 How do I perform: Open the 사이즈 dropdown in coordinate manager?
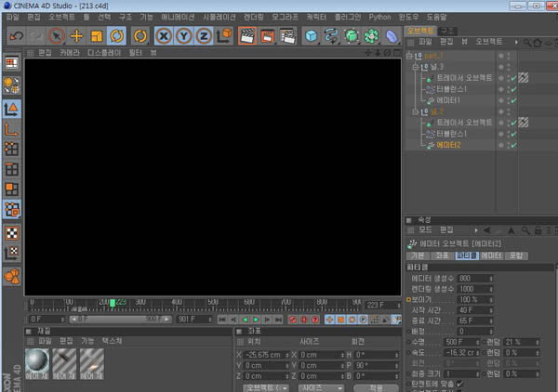pos(321,387)
